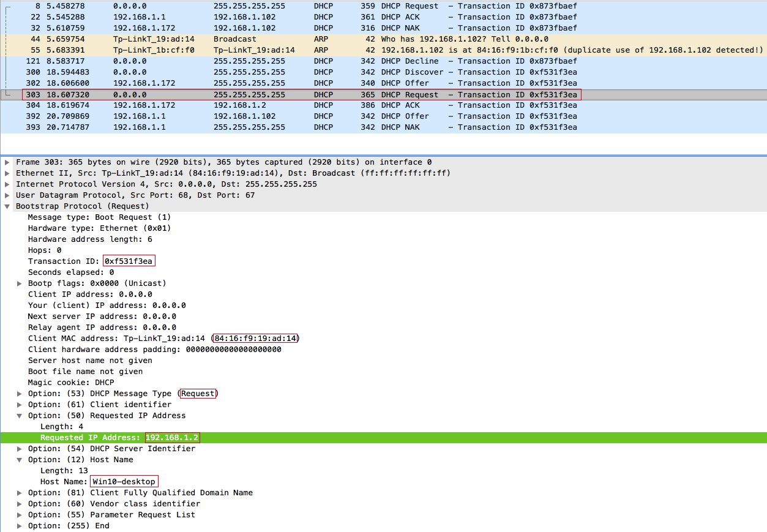The width and height of the screenshot is (767, 532).
Task: Select the Client MAC address line
Action: [x=383, y=339]
